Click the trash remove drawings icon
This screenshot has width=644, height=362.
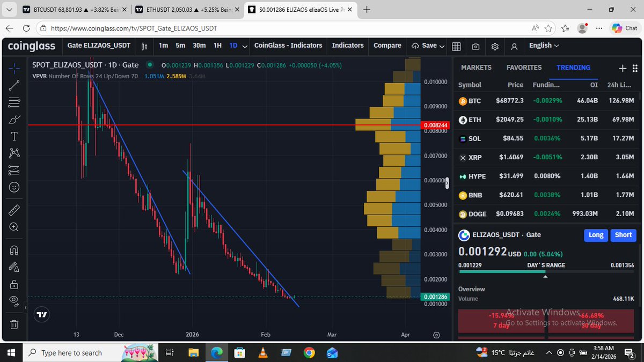14,324
